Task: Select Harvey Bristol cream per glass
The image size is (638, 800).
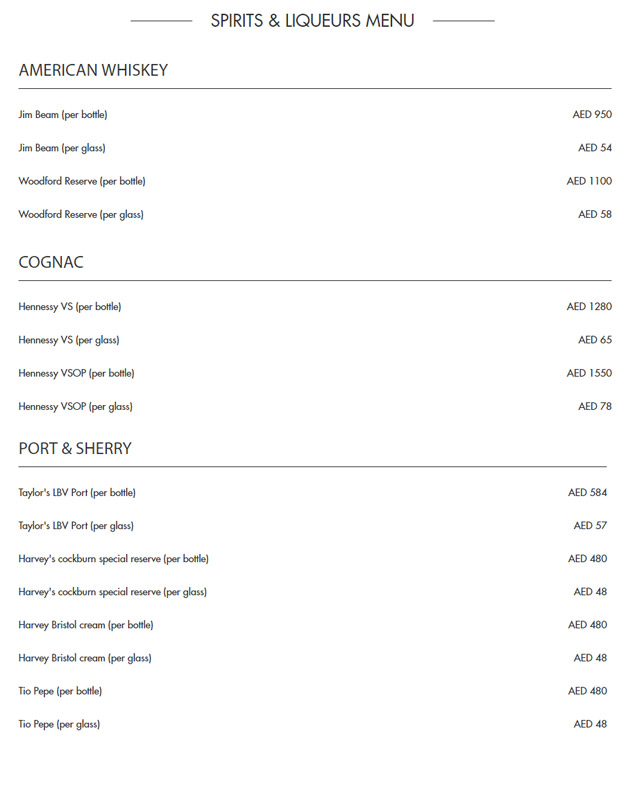Action: pos(85,658)
